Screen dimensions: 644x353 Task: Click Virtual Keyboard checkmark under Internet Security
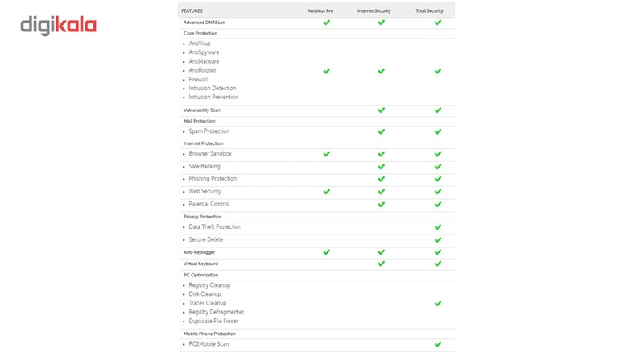click(381, 264)
